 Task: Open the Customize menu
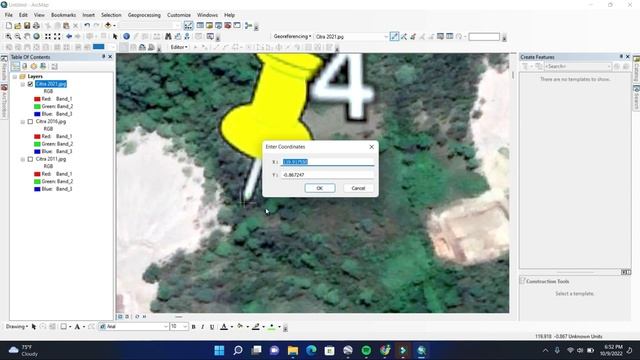pyautogui.click(x=179, y=15)
